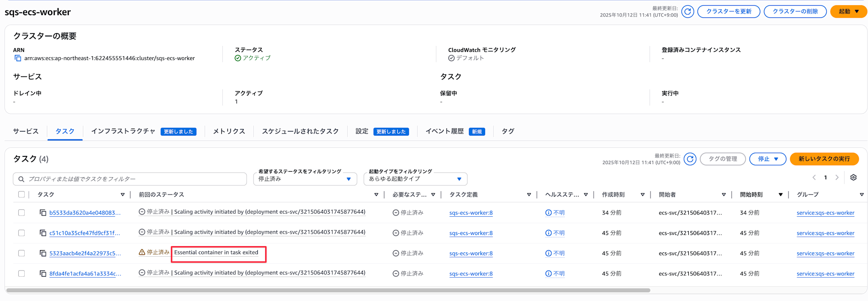Focus the task property filter search field
The width and height of the screenshot is (868, 301).
point(130,179)
